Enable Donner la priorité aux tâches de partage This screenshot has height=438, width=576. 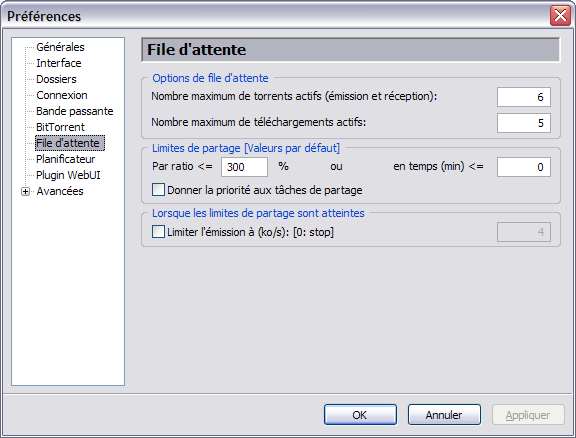click(x=158, y=190)
